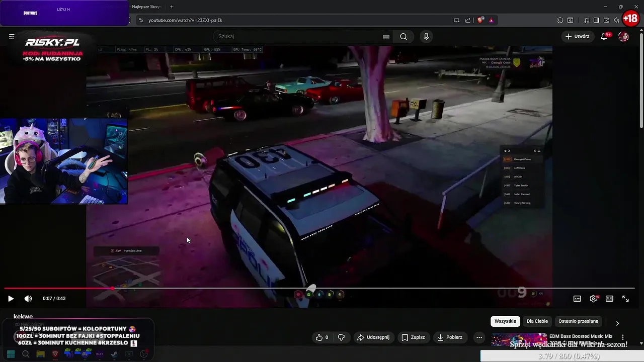Viewport: 644px width, 362px height.
Task: Show more filter chips with right chevron
Action: click(x=617, y=323)
